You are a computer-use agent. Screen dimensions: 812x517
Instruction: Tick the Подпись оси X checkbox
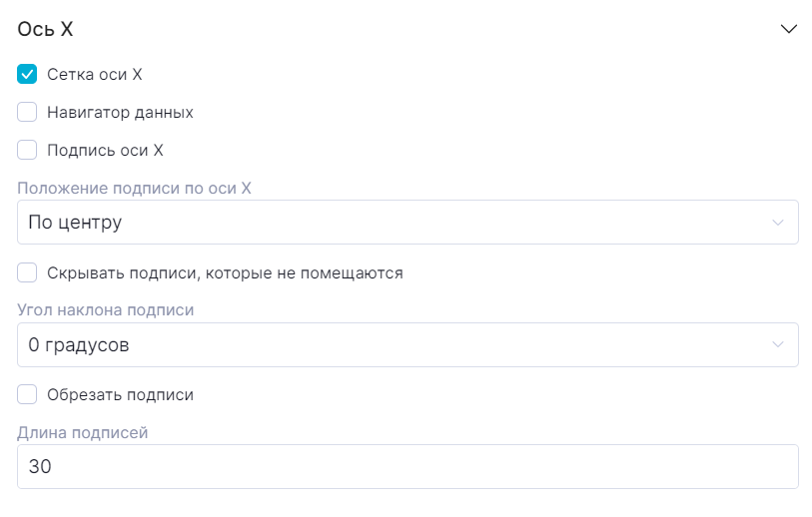tap(27, 151)
